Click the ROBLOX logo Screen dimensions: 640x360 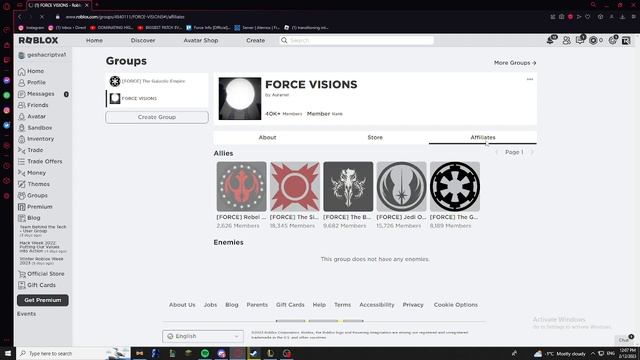point(38,40)
